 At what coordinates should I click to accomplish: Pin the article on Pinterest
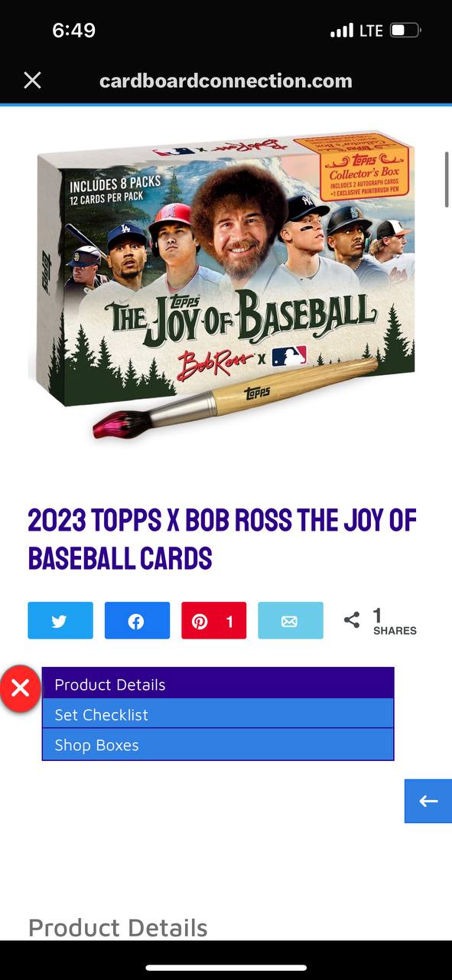tap(213, 621)
